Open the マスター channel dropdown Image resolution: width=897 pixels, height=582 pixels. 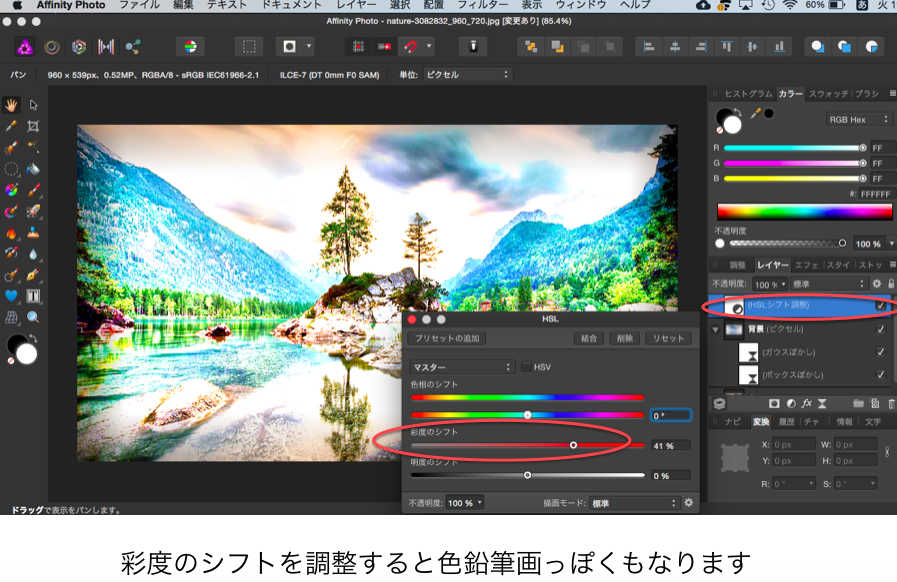461,367
